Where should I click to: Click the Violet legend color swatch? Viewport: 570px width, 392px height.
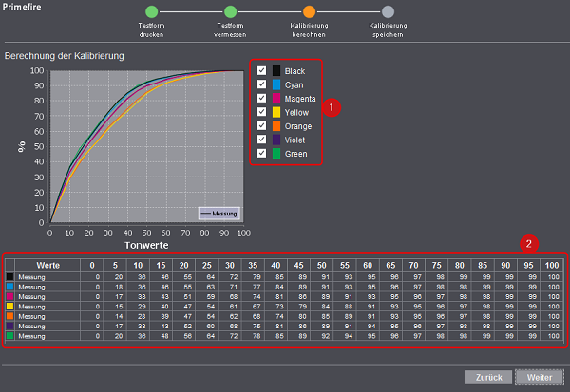(x=276, y=140)
